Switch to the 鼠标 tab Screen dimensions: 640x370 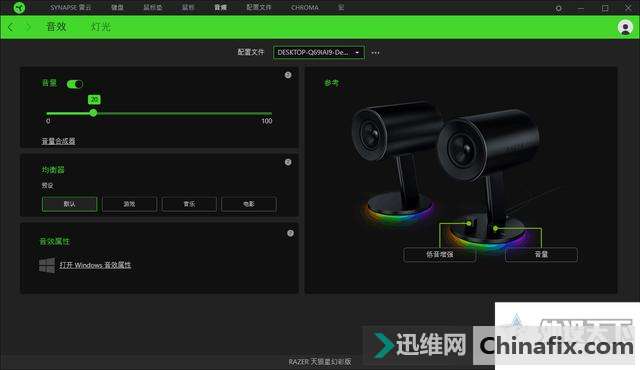point(188,7)
